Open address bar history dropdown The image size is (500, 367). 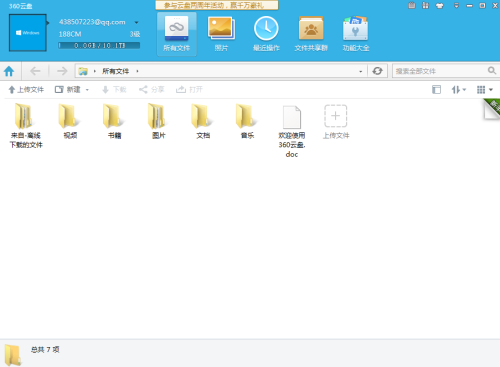[x=361, y=71]
